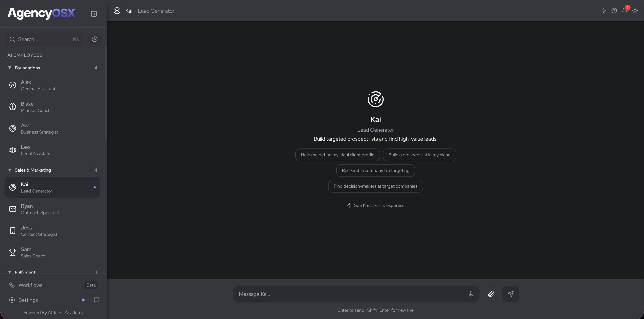644x319 pixels.
Task: Start voice input microphone icon
Action: point(471,294)
